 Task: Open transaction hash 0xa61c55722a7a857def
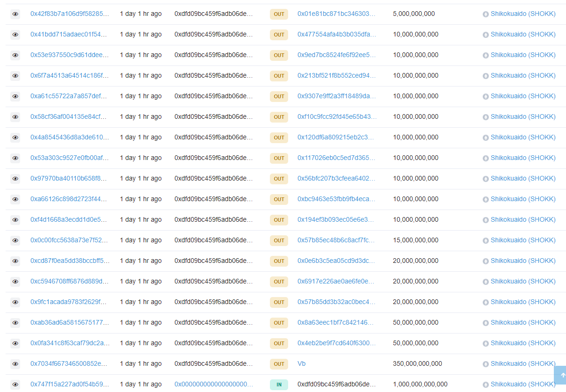click(70, 96)
